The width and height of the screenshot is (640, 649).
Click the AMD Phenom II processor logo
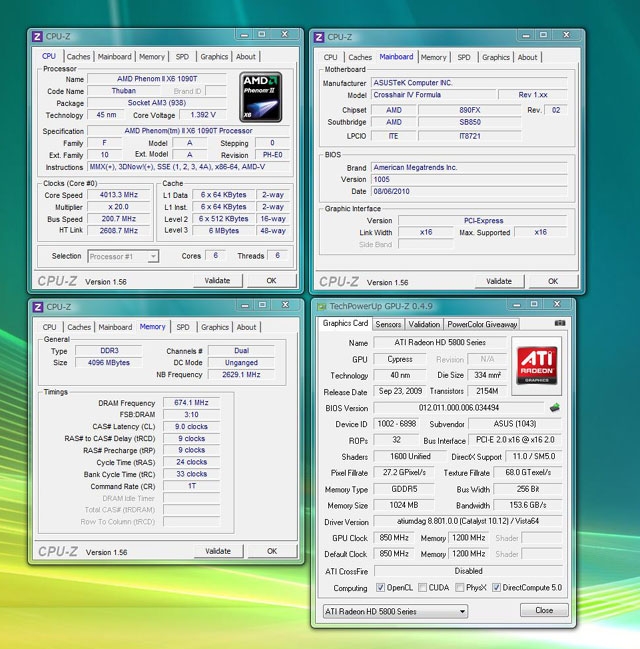tap(262, 97)
